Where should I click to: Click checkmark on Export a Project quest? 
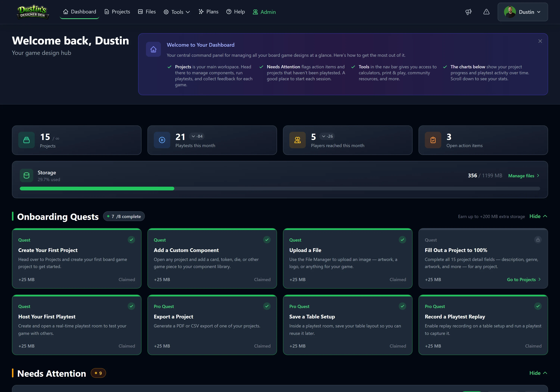[x=267, y=306]
